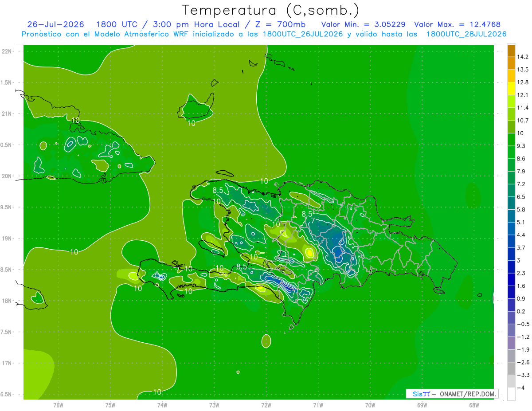Click the "10.7" color scale label
532x411 pixels.
[x=524, y=121]
